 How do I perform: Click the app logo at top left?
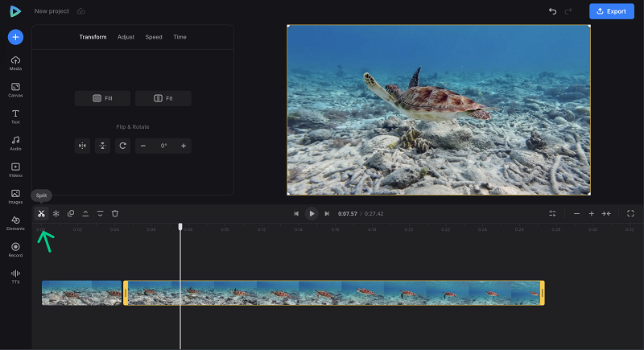(15, 11)
